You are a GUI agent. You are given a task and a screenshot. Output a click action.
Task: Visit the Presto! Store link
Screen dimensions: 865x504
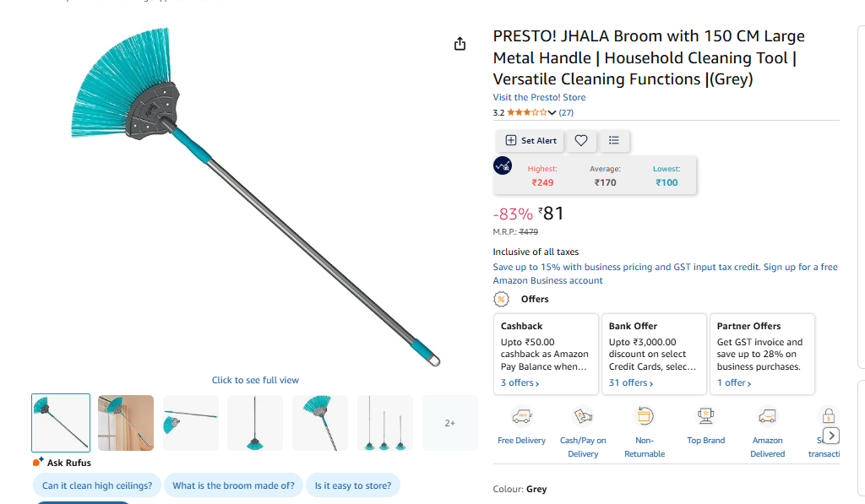[x=539, y=97]
